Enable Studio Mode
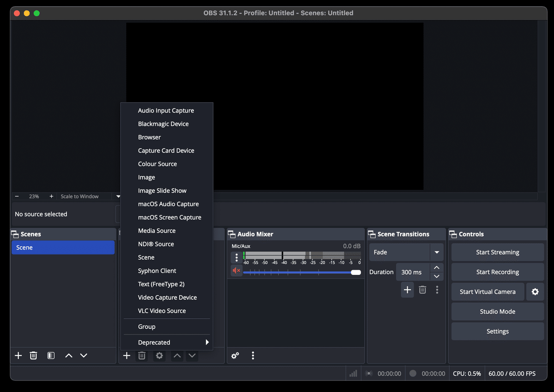The image size is (554, 392). (497, 311)
